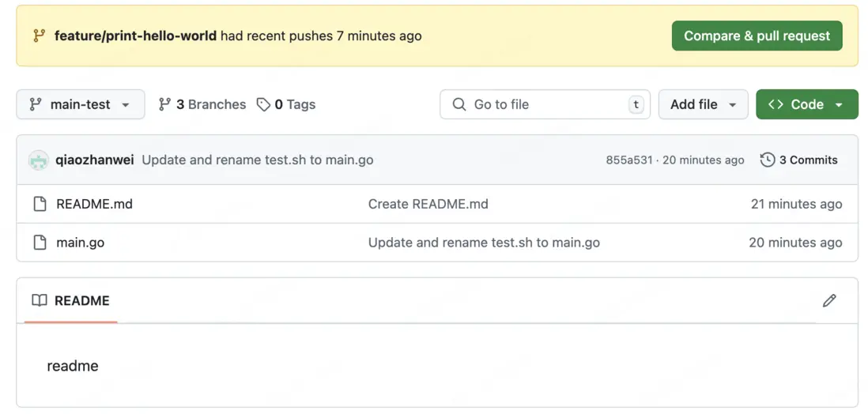Screen dimensions: 868x418
Task: Open the green Code dropdown
Action: tap(806, 104)
